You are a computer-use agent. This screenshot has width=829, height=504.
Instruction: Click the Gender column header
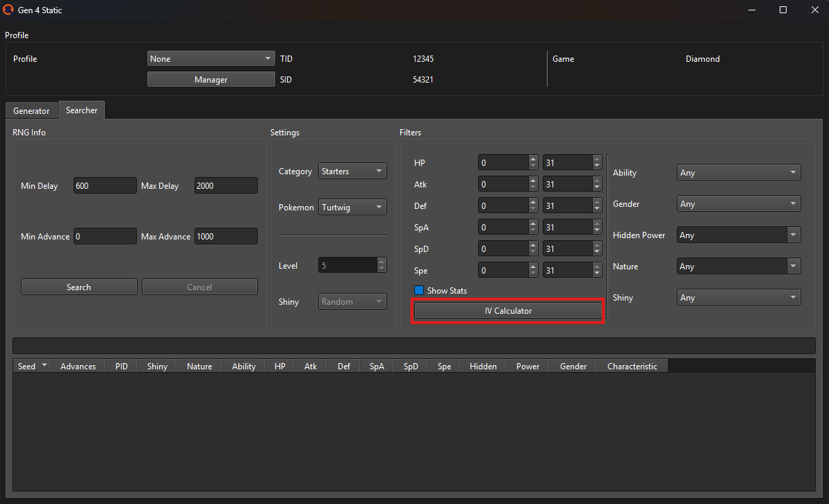point(573,366)
